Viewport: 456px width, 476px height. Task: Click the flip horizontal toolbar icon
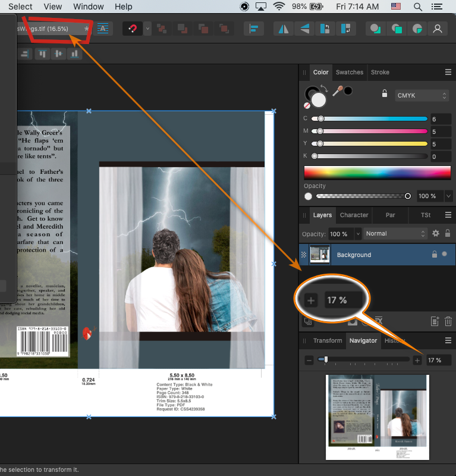pyautogui.click(x=284, y=29)
